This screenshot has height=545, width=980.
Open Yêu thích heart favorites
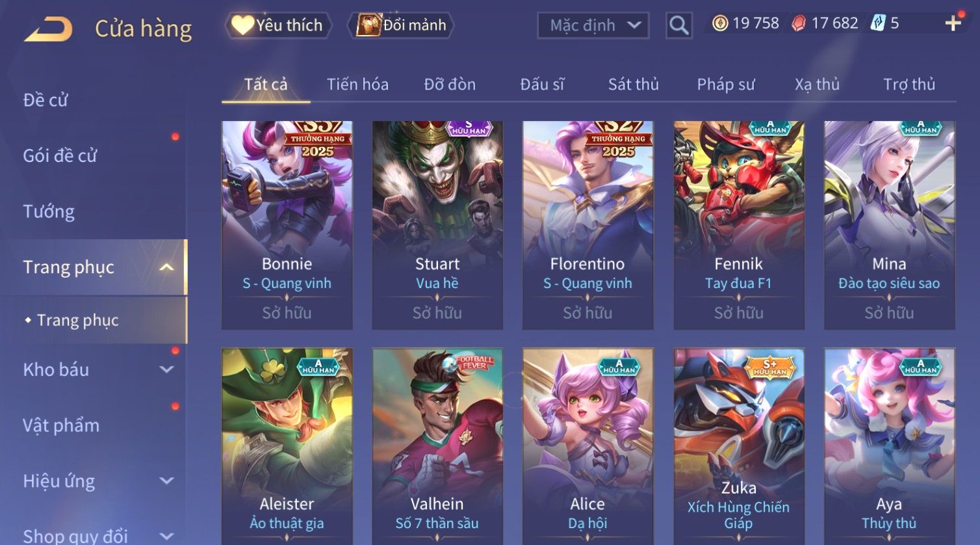click(x=277, y=25)
